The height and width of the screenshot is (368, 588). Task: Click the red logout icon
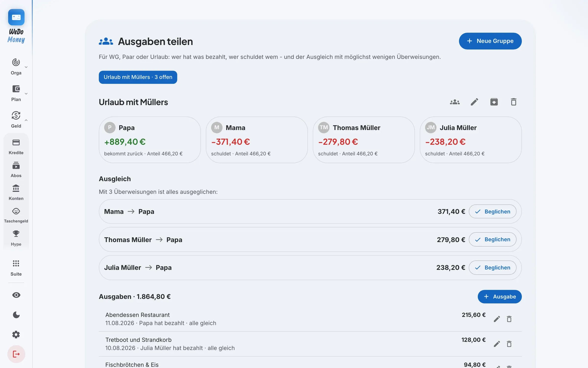[x=16, y=354]
